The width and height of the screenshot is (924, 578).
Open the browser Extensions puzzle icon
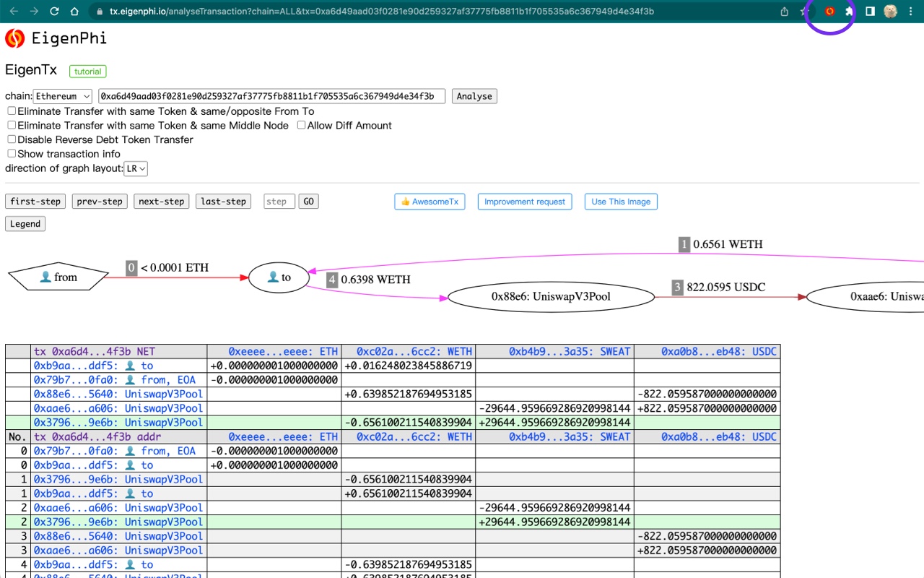[x=850, y=12]
